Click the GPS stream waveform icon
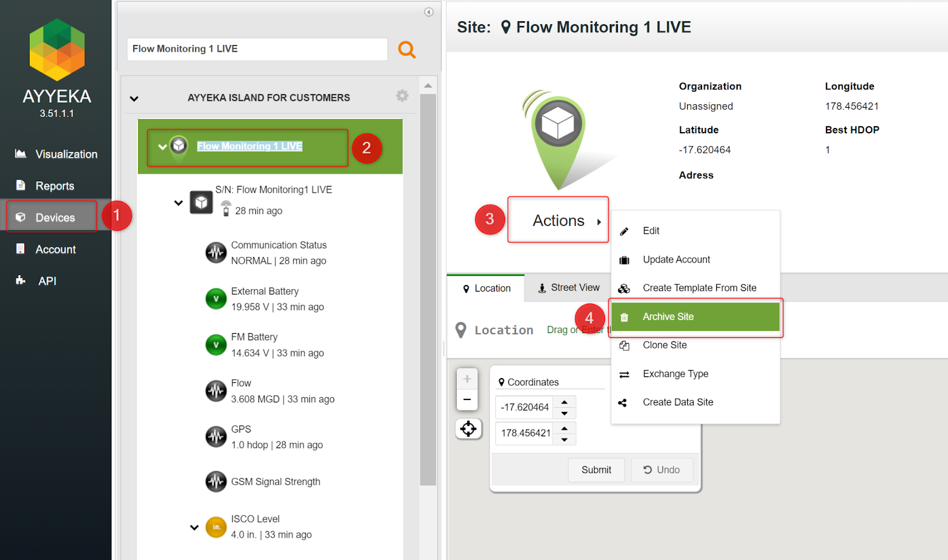Viewport: 948px width, 560px height. coord(216,437)
